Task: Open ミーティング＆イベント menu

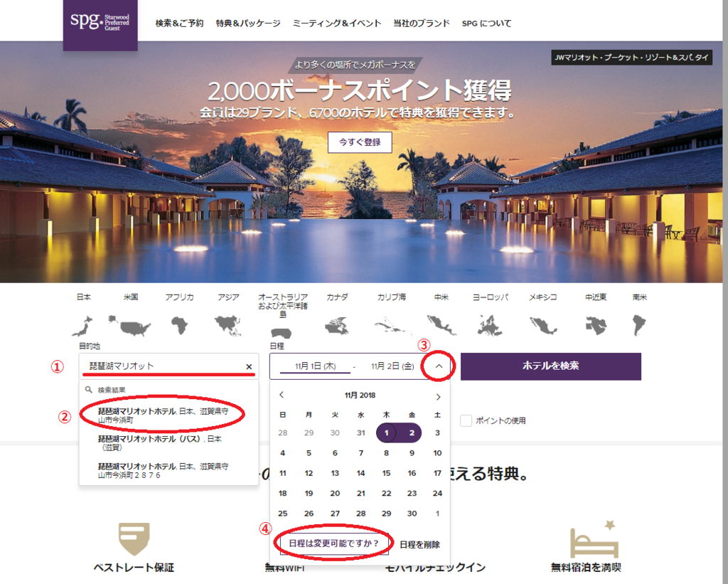Action: coord(336,23)
